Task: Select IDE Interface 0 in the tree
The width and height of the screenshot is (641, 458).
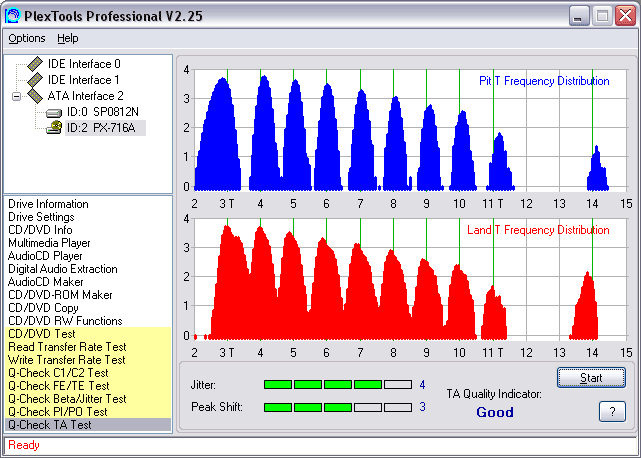Action: tap(84, 64)
